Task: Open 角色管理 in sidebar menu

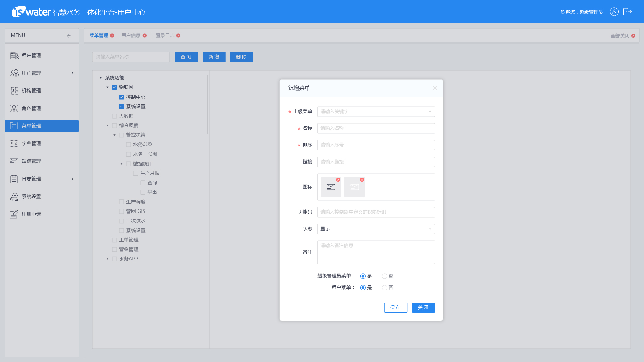Action: (42, 109)
